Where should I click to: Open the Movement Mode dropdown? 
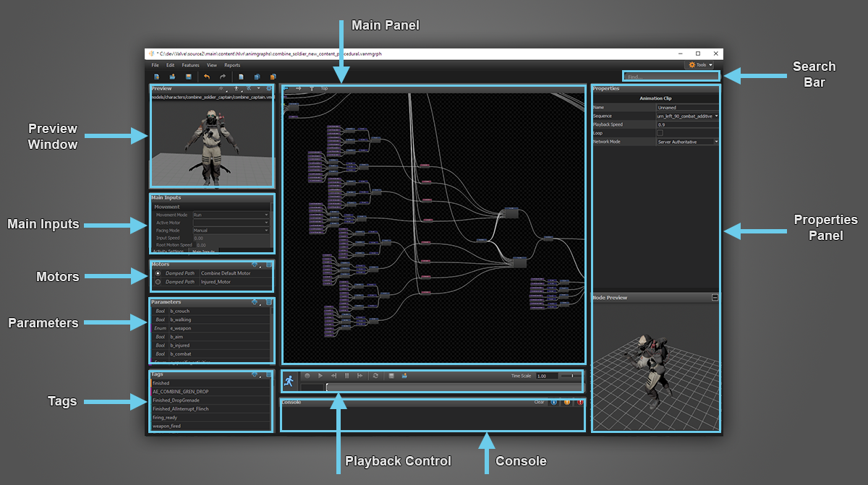[x=231, y=215]
